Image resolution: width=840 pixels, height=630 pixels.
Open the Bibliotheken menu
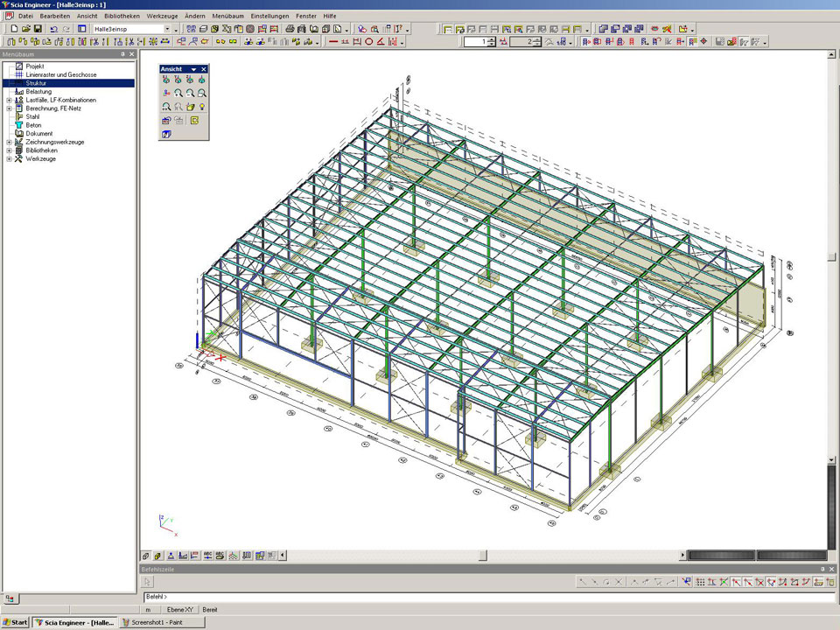(122, 16)
